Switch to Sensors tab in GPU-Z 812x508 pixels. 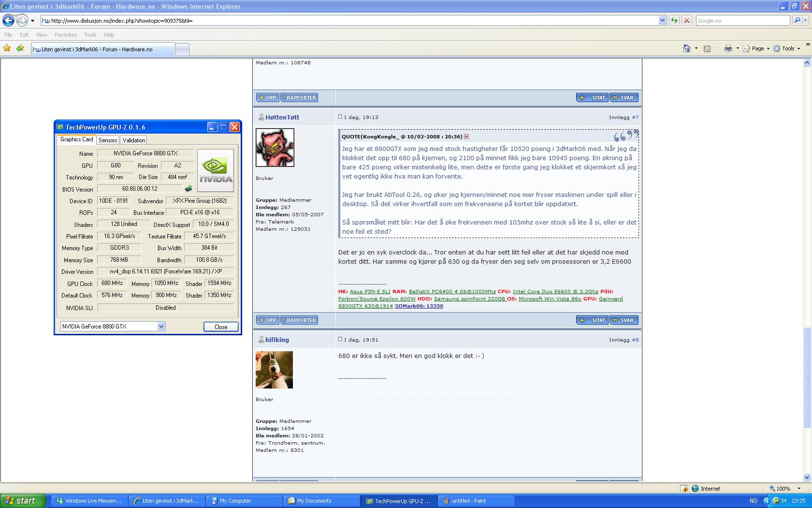108,140
